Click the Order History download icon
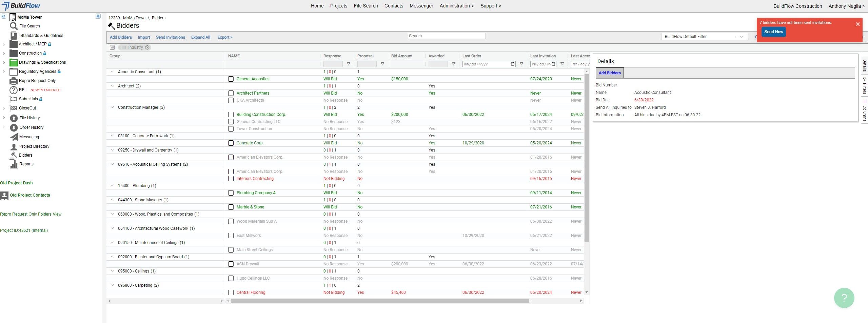Image resolution: width=868 pixels, height=323 pixels. (x=14, y=127)
